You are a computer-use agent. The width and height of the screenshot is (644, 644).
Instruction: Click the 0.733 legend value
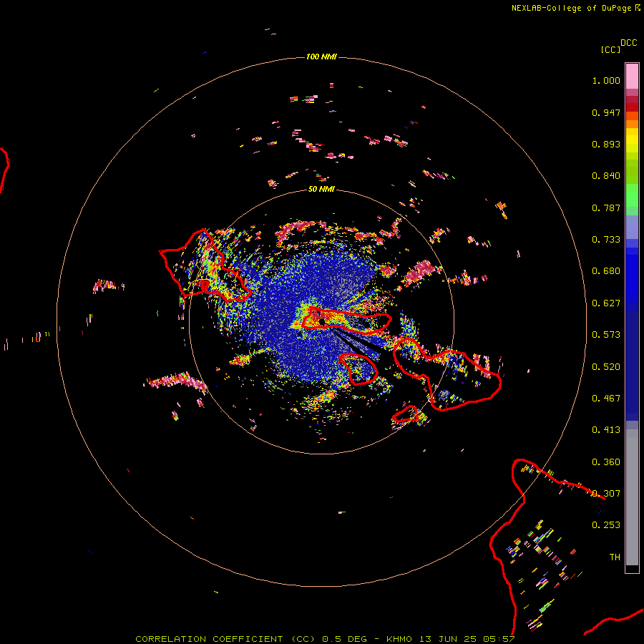tap(606, 240)
